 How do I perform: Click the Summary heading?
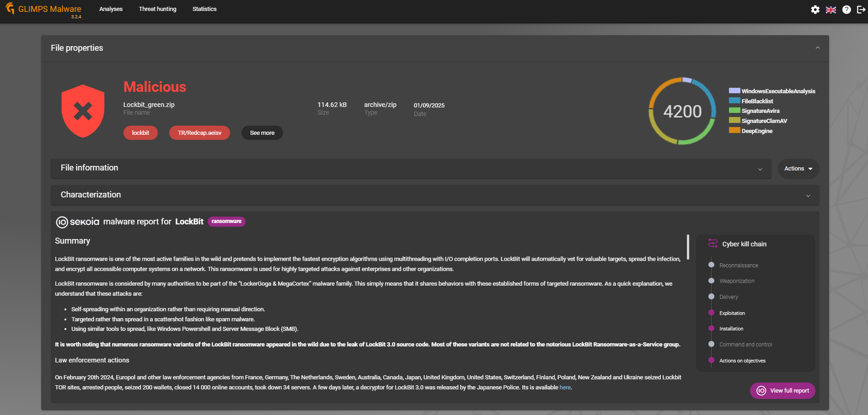pos(72,241)
